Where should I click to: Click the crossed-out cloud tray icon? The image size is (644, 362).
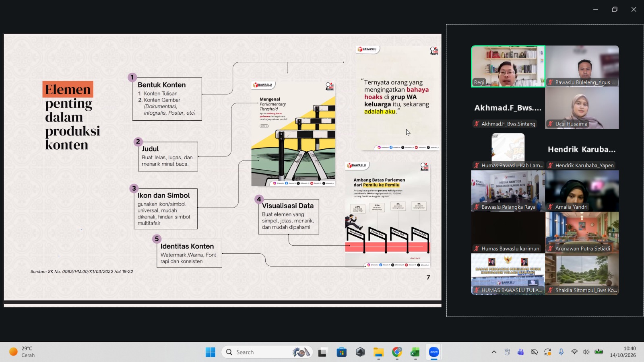[x=534, y=352]
